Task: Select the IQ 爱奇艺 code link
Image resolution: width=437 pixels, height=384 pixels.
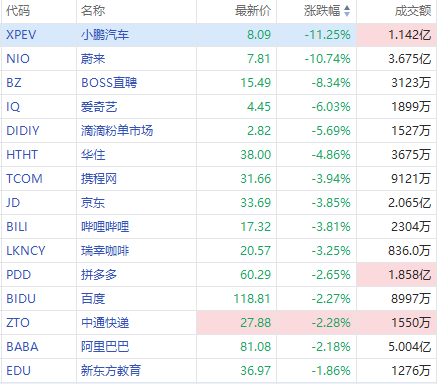Action: [x=13, y=107]
